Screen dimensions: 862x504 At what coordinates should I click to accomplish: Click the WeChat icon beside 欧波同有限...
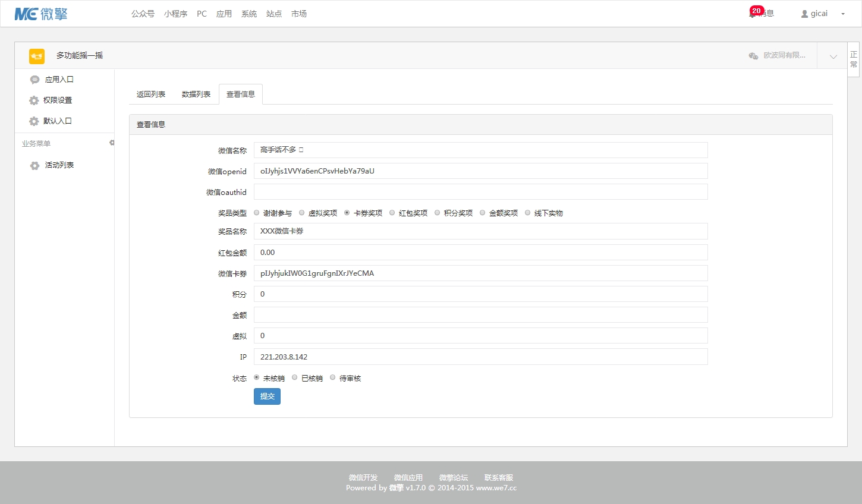(x=753, y=55)
